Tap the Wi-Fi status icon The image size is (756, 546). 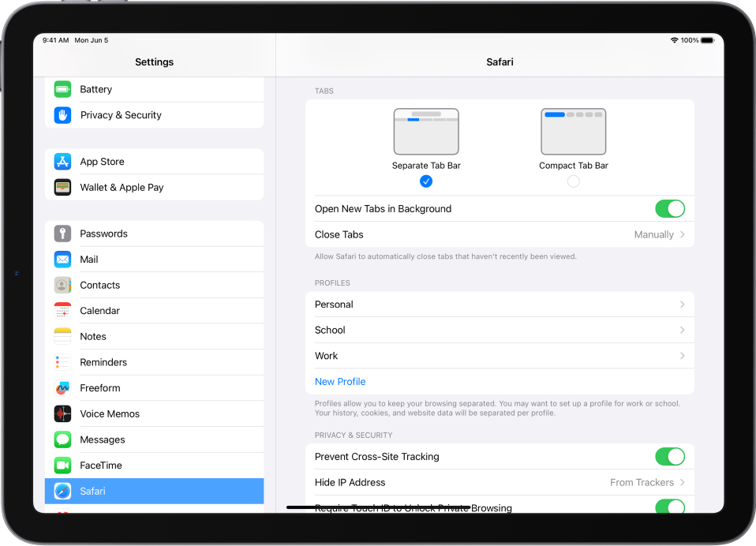tap(675, 40)
